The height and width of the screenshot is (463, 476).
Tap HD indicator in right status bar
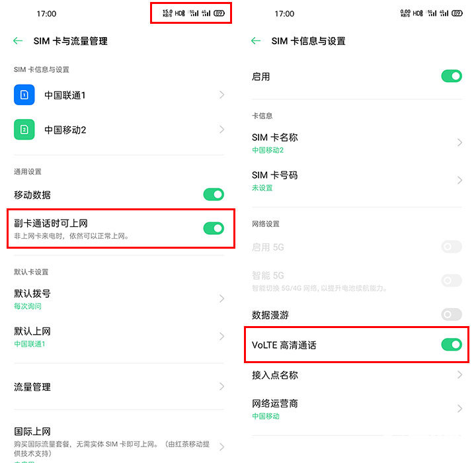pos(418,13)
